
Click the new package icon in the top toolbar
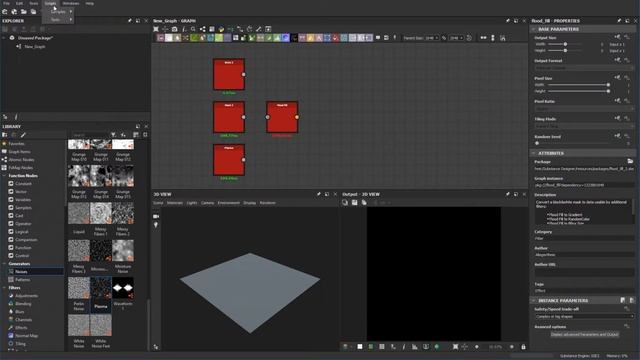[x=5, y=12]
